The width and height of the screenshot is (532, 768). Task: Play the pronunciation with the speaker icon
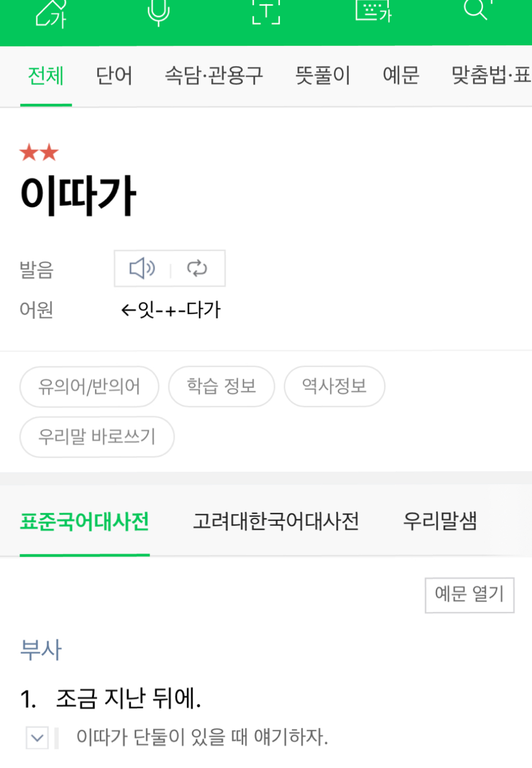tap(142, 268)
